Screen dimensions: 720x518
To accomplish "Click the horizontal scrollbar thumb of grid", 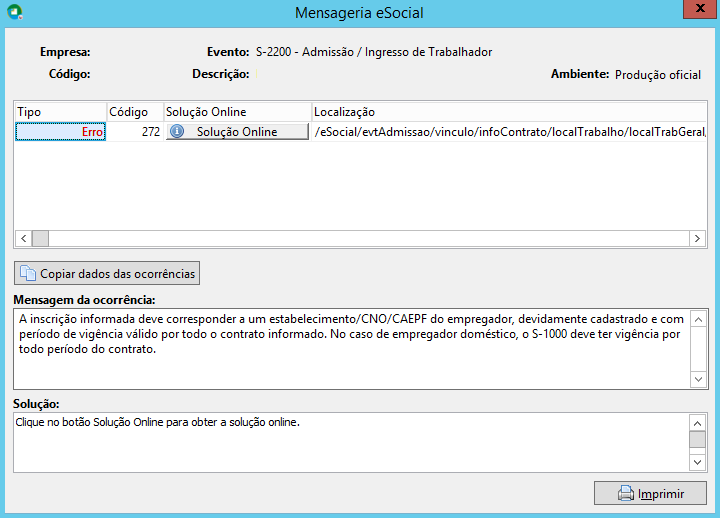I will click(40, 238).
